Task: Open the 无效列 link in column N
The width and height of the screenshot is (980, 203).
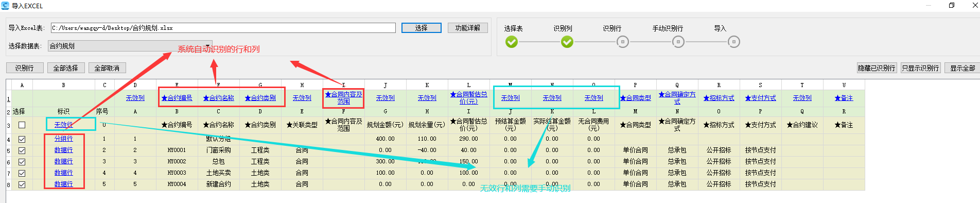Action: (x=552, y=98)
